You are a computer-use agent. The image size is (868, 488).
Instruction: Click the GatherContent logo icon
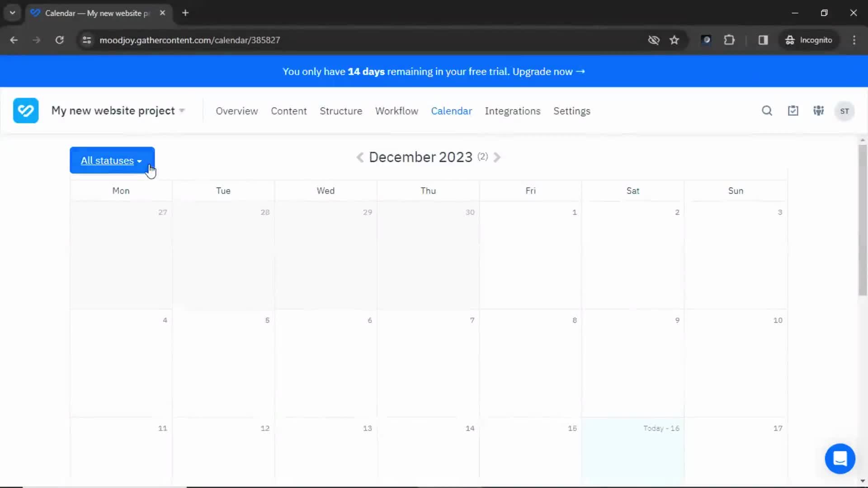[x=26, y=110]
